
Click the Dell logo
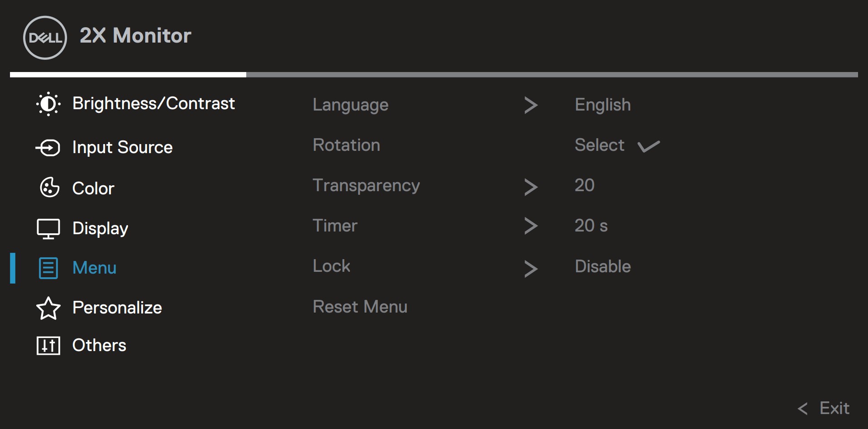45,38
